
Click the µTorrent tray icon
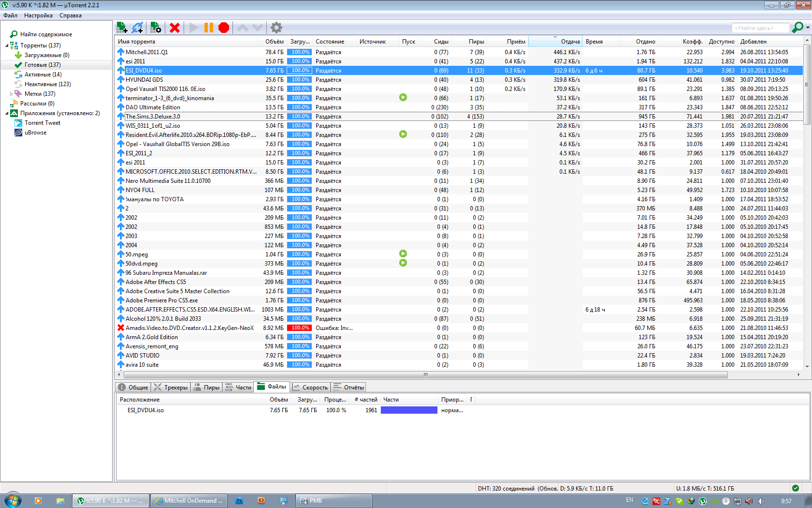(703, 501)
